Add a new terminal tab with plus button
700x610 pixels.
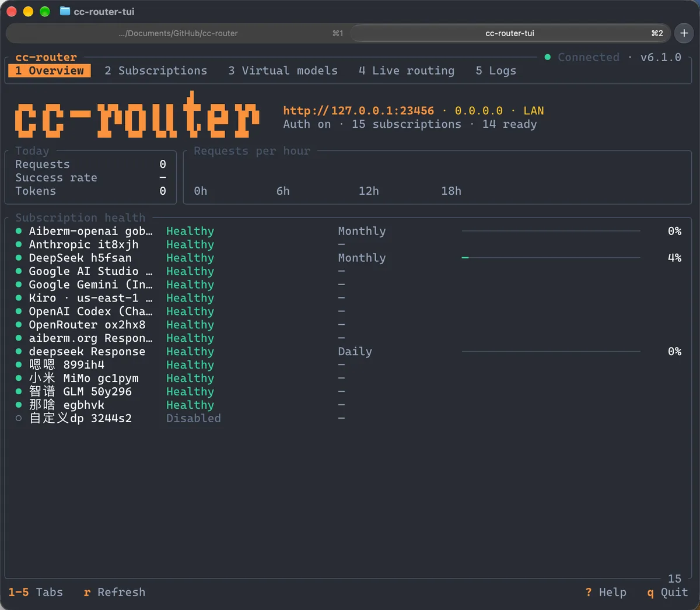pos(684,33)
